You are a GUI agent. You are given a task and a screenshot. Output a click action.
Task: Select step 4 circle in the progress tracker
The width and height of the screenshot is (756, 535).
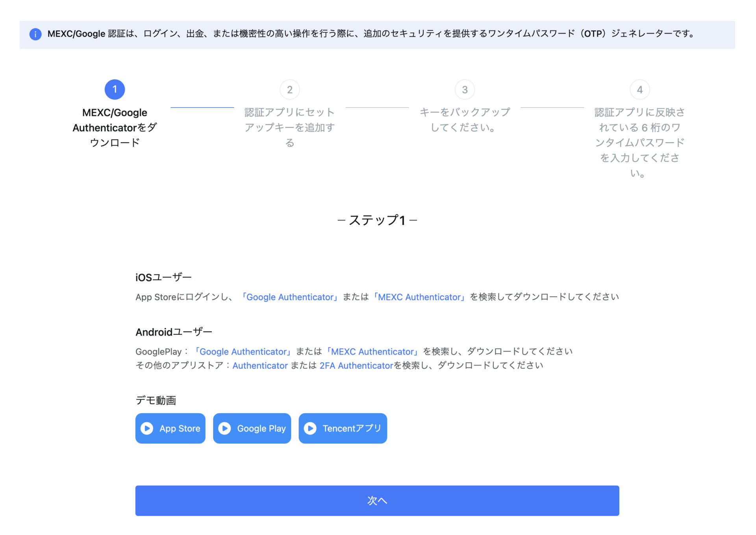pos(640,90)
